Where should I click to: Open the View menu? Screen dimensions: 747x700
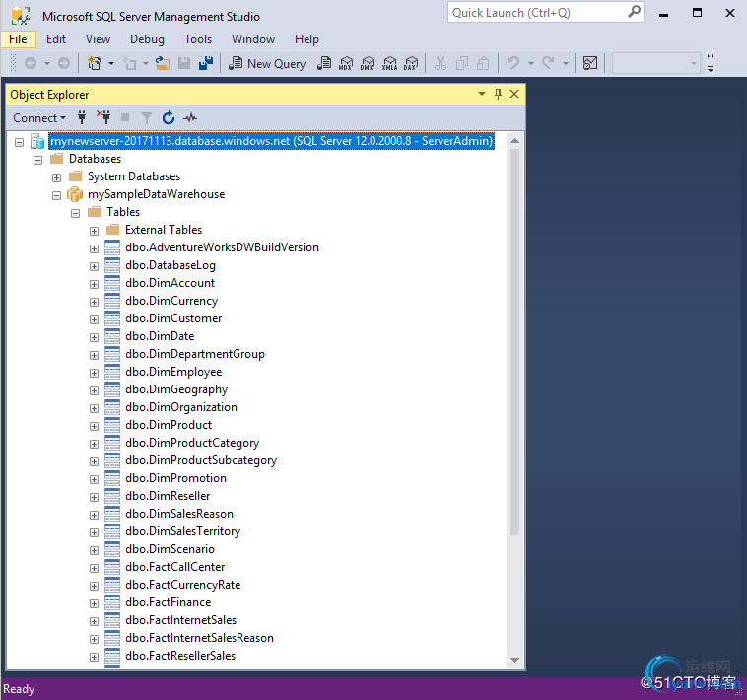pos(98,39)
